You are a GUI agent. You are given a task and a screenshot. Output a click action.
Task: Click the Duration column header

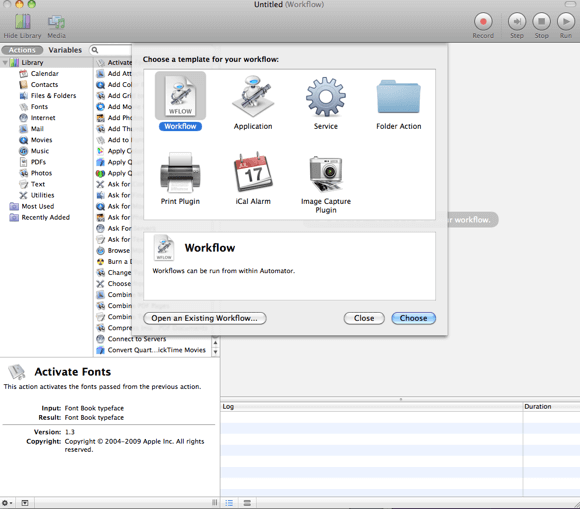pos(551,407)
